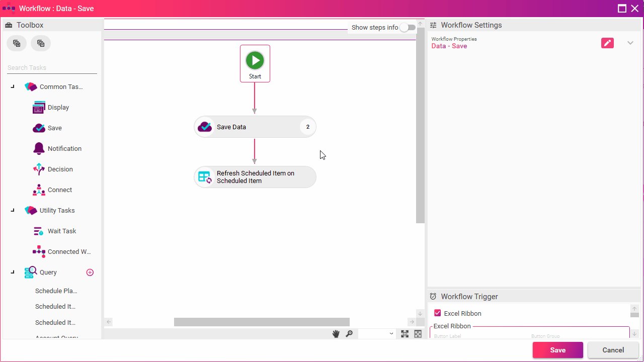
Task: Select the Notification bell icon
Action: 39,149
